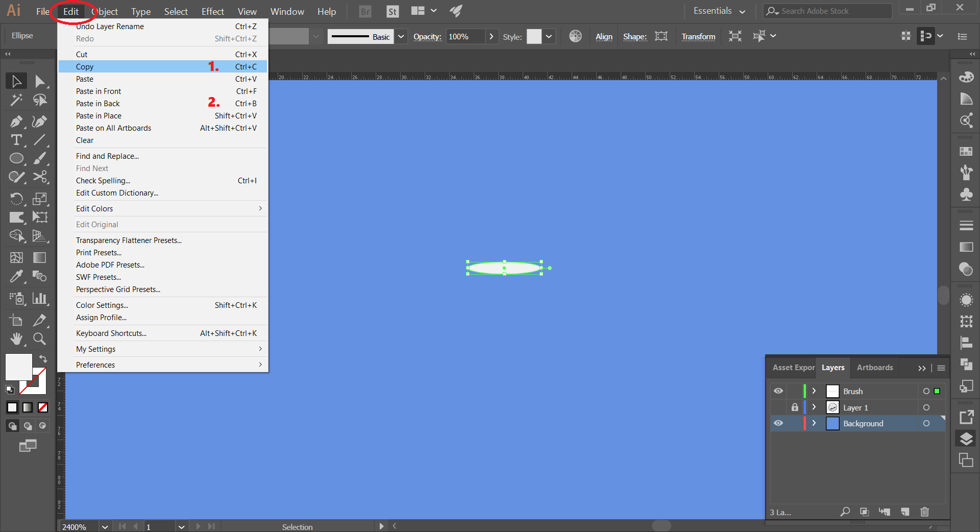Screen dimensions: 980x532
Task: Click Search Adobe Stock field
Action: 827,11
